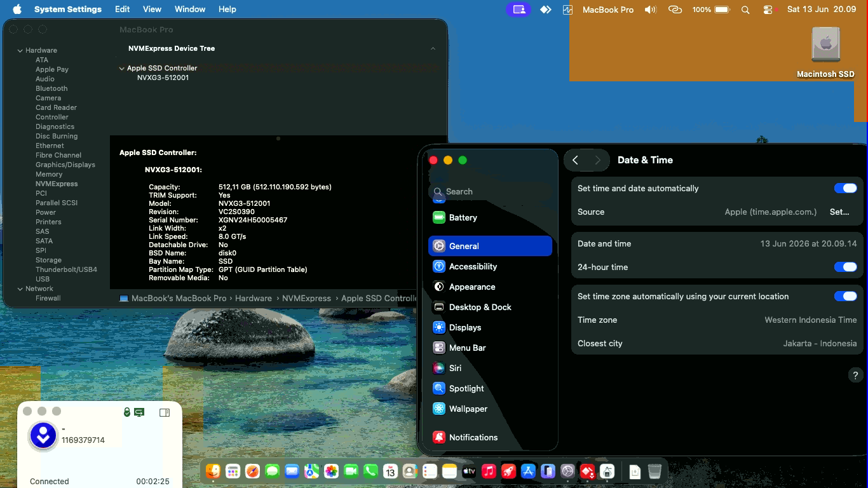This screenshot has width=868, height=488.
Task: Click the Set… button for time source
Action: (839, 212)
